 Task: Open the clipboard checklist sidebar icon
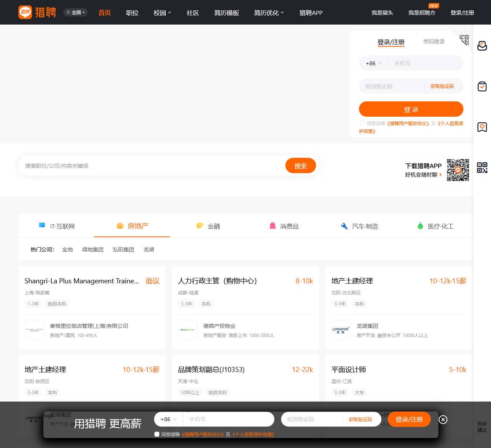(x=482, y=86)
